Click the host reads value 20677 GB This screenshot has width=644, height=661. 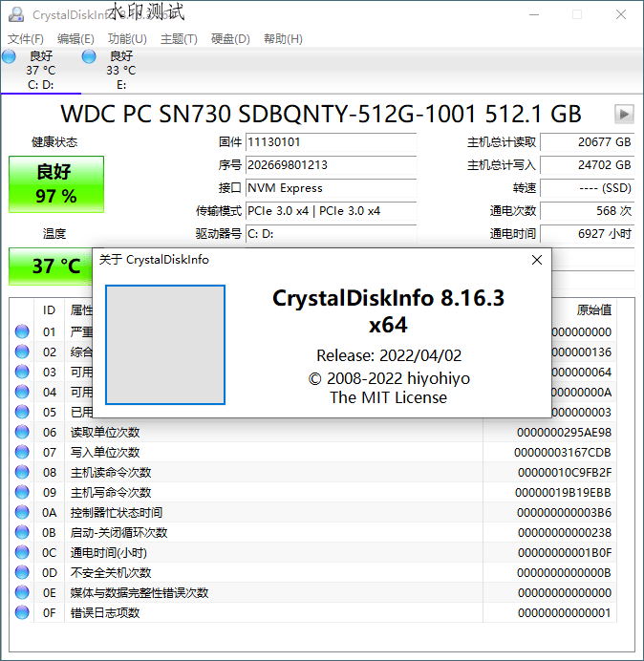point(587,142)
